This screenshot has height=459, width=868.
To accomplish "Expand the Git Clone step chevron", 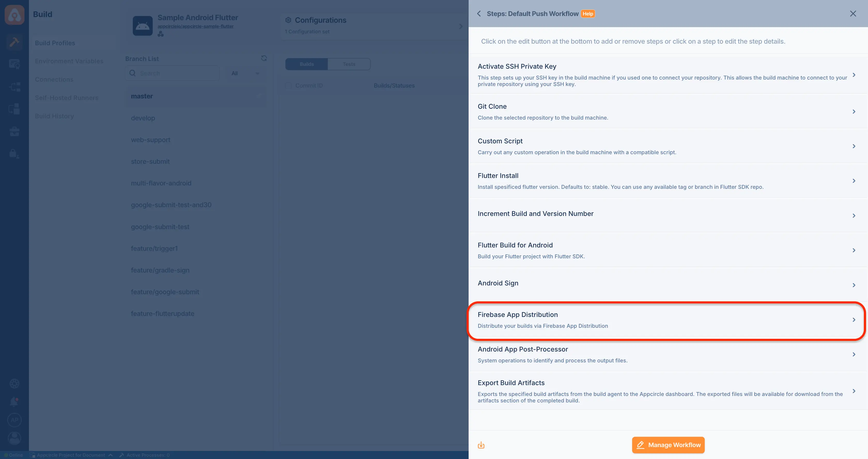I will pyautogui.click(x=854, y=112).
